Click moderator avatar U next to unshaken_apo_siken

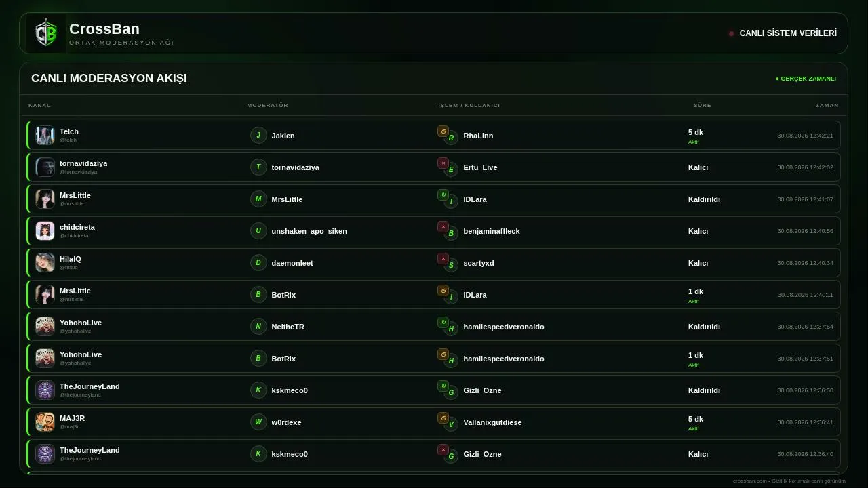[x=258, y=231]
